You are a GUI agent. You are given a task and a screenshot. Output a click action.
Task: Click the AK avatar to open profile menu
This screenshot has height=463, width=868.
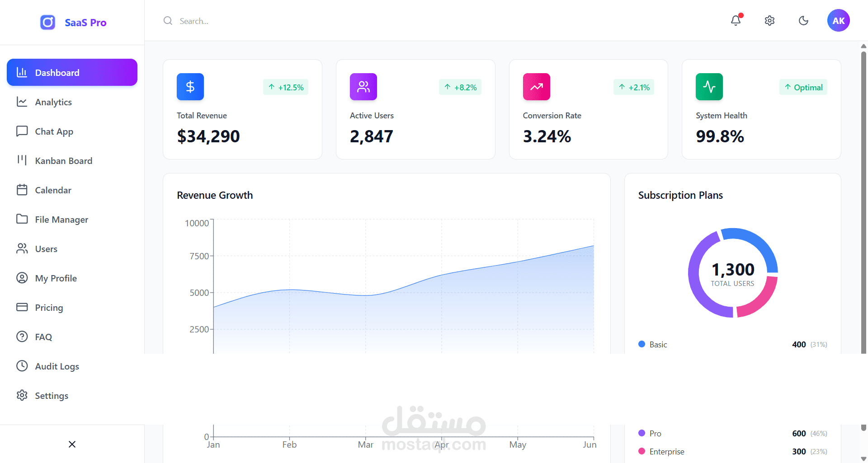pos(839,20)
